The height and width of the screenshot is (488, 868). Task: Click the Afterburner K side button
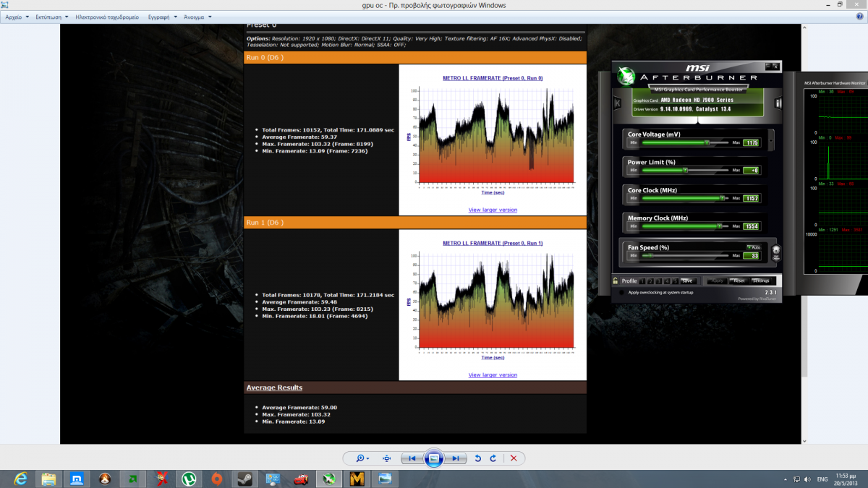coord(617,103)
